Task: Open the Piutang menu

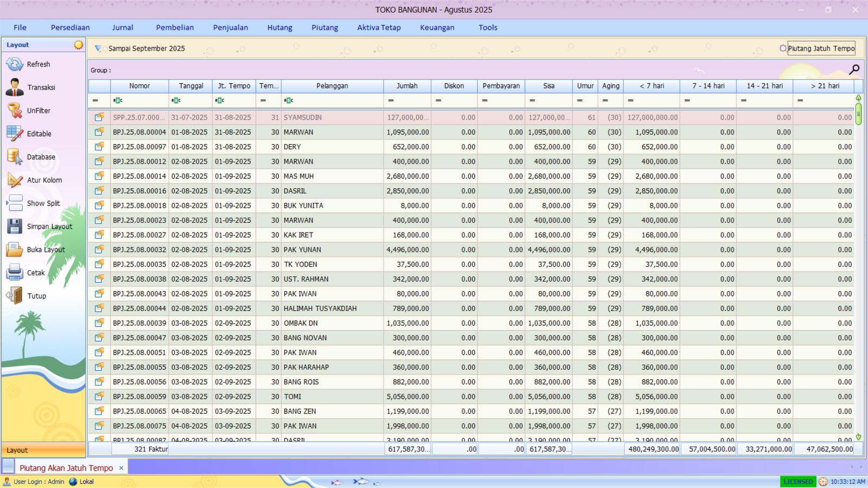Action: (x=324, y=27)
